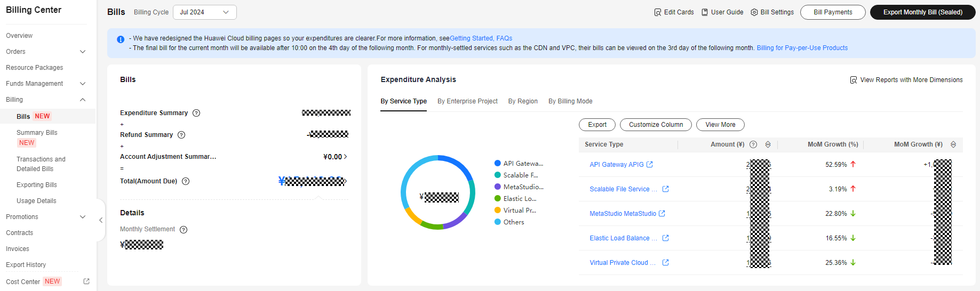980x291 pixels.
Task: Open the MetaStudio MetaStudio service link
Action: [x=623, y=214]
